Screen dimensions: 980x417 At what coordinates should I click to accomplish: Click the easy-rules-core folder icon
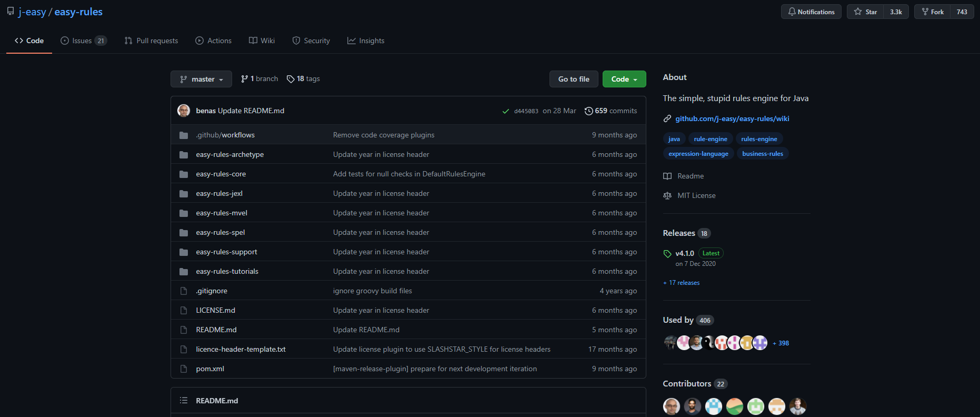[184, 174]
